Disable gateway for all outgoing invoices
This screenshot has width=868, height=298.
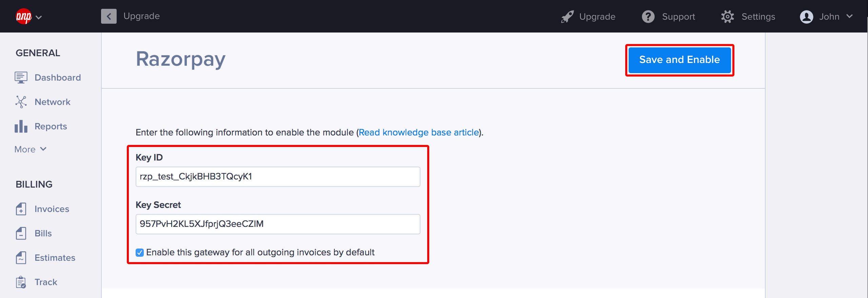[139, 252]
